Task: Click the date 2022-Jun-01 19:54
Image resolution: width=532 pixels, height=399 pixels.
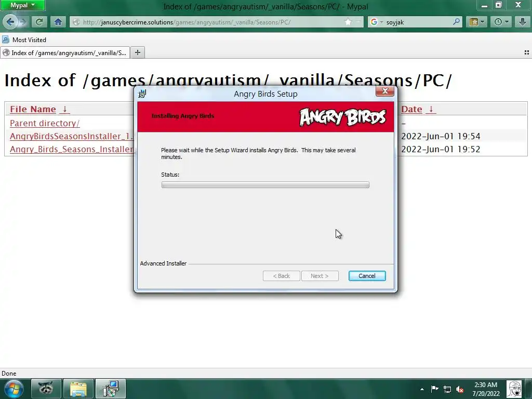Action: click(441, 136)
